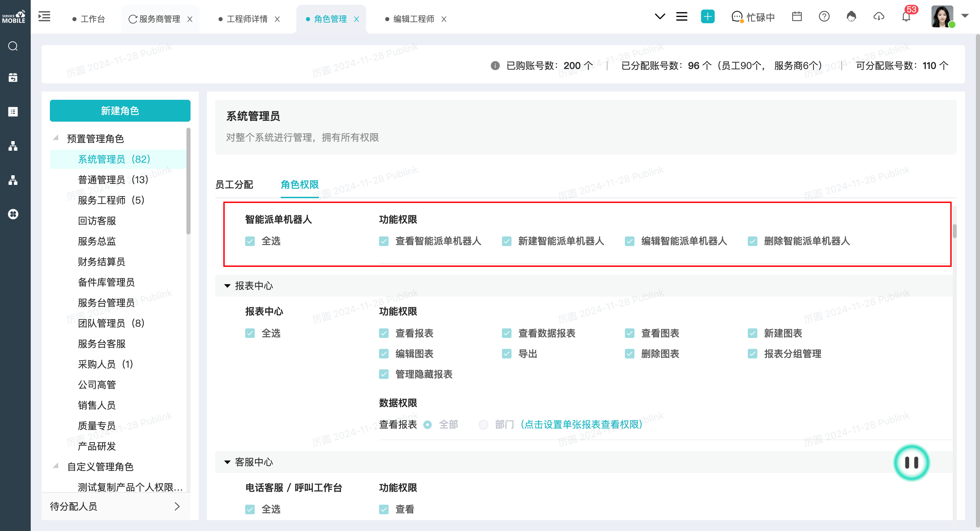Collapse the 自定义管理角色 tree group
Viewport: 980px width, 531px height.
56,466
